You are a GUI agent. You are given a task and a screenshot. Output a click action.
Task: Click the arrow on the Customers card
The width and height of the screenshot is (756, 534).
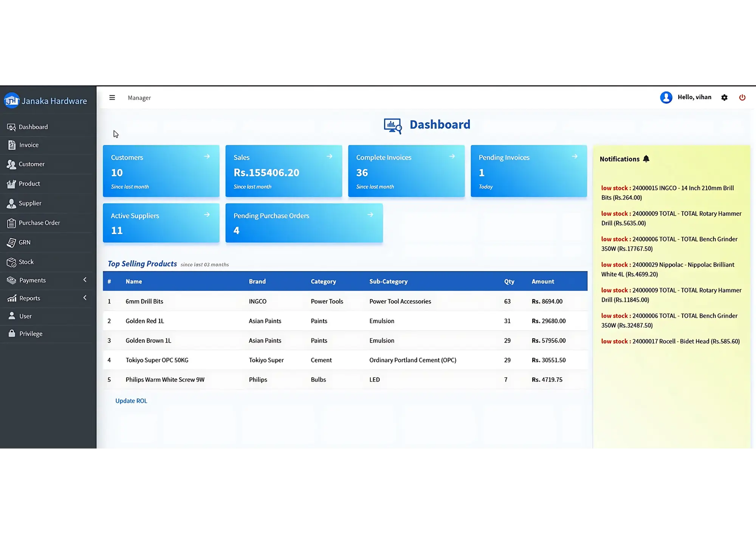click(x=207, y=156)
